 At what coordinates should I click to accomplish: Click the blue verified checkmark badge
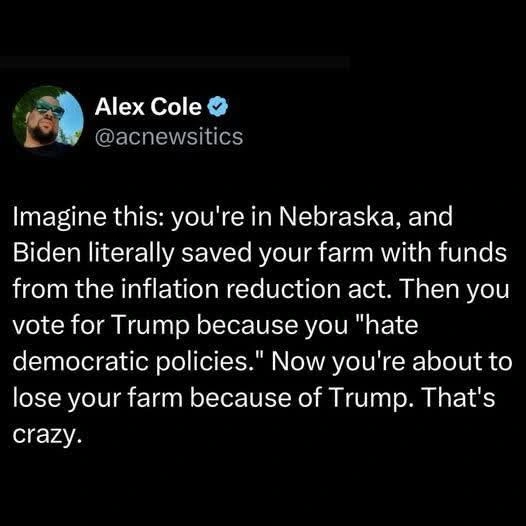point(218,107)
